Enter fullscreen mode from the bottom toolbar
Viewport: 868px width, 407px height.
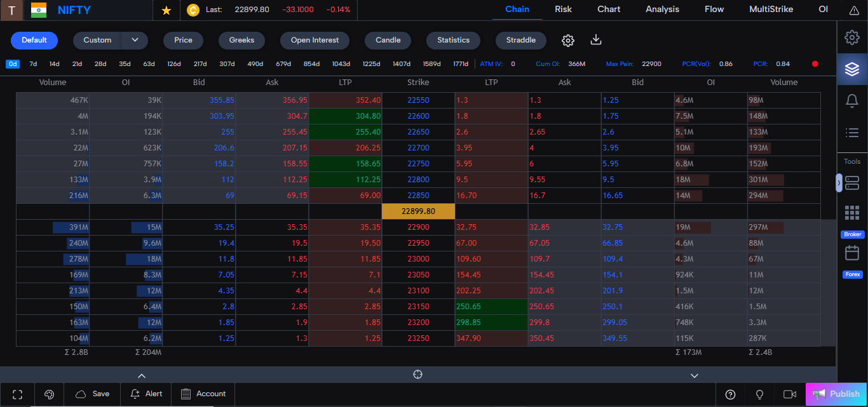17,394
